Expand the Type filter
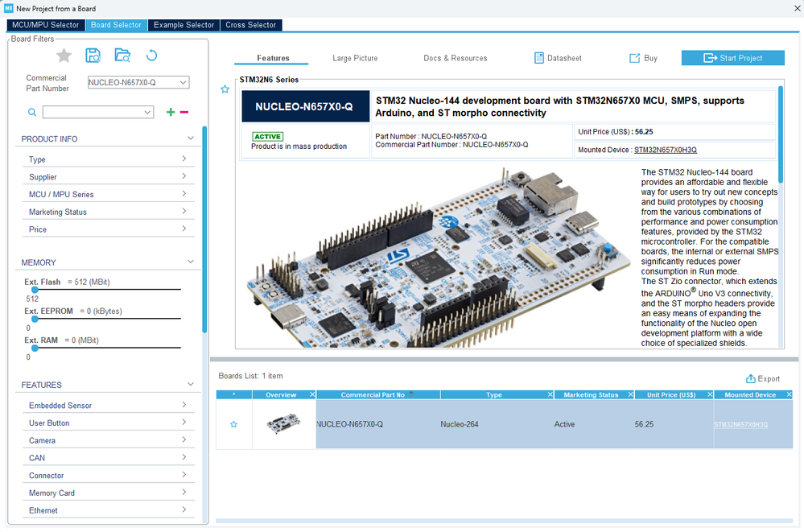804x532 pixels. pyautogui.click(x=184, y=159)
